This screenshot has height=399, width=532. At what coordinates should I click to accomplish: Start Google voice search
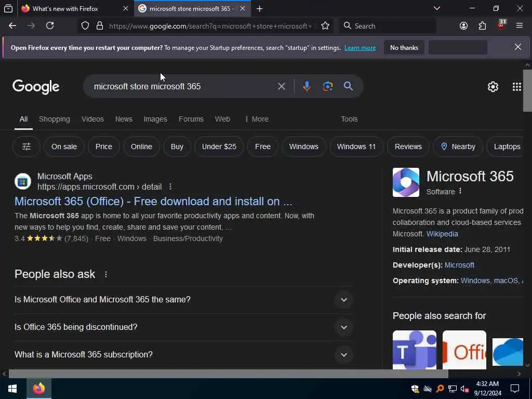click(307, 87)
